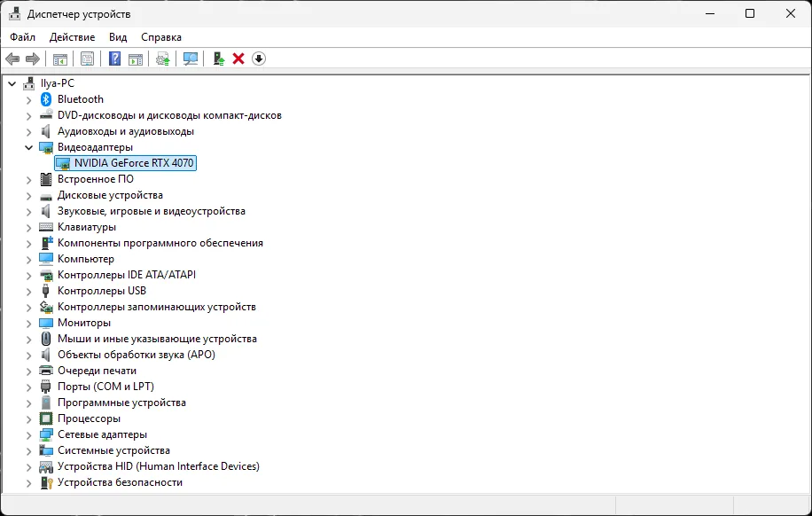Click the network icon beside Сетевые адаптеры

(x=46, y=434)
